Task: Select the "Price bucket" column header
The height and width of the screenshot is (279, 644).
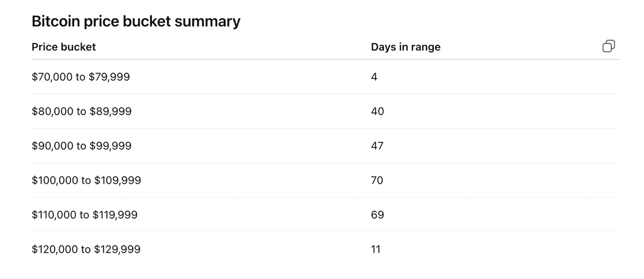Action: click(x=64, y=47)
